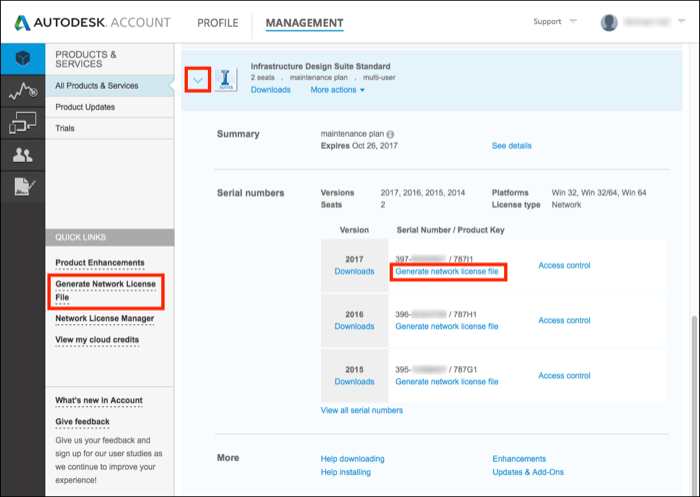Image resolution: width=700 pixels, height=497 pixels.
Task: Open the contracts document sidebar icon
Action: 23,187
